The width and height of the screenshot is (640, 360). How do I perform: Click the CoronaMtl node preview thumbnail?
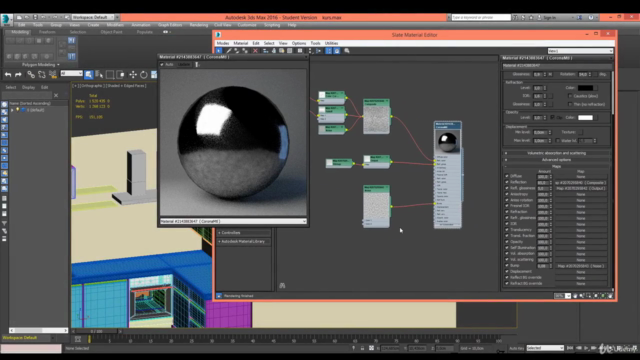tap(447, 142)
